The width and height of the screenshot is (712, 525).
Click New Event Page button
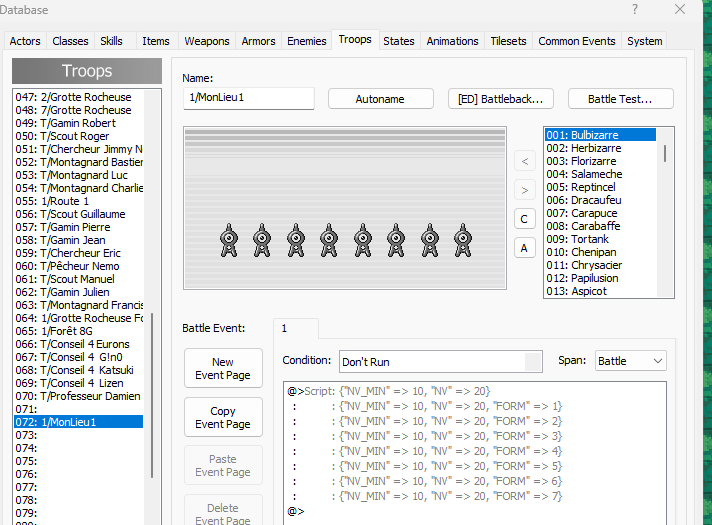[223, 368]
